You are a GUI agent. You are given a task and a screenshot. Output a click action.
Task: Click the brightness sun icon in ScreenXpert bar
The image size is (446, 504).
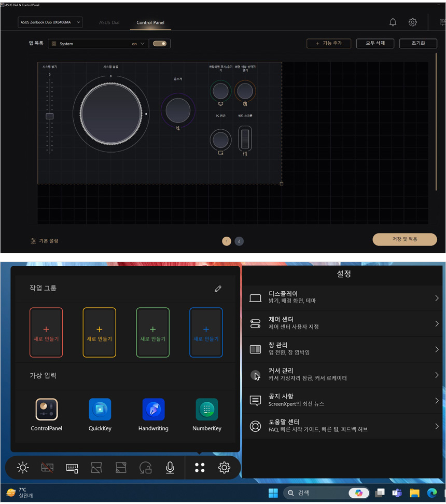[23, 468]
